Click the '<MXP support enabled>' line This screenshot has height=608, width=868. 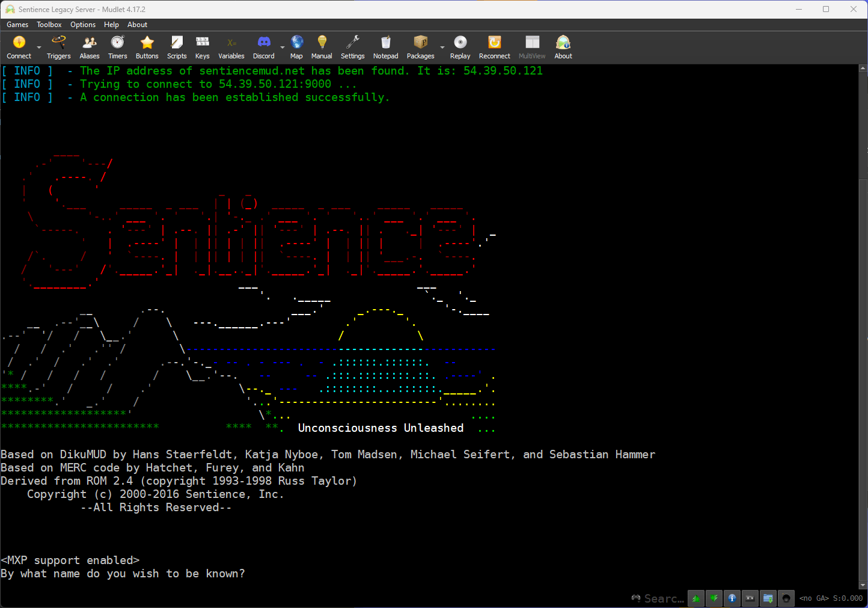click(x=70, y=560)
